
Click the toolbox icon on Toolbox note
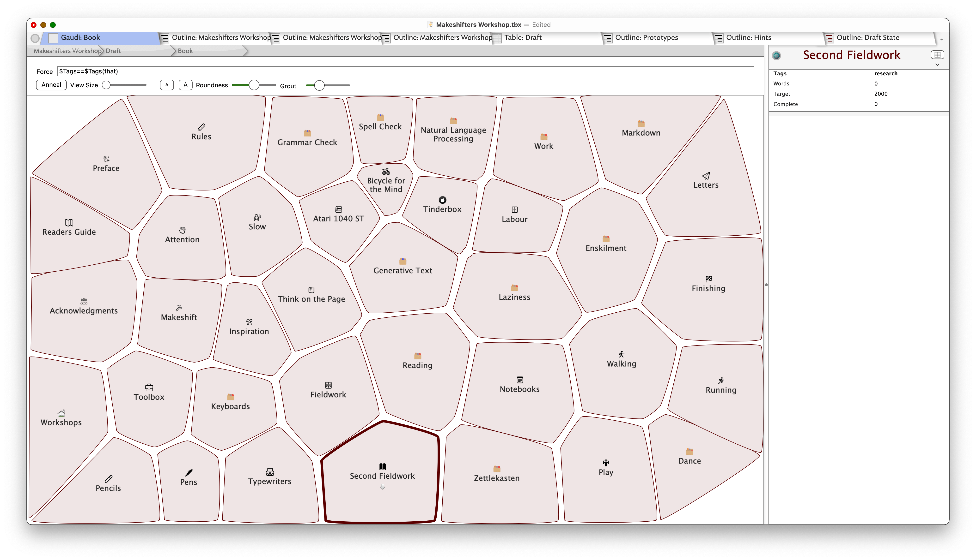tap(149, 387)
